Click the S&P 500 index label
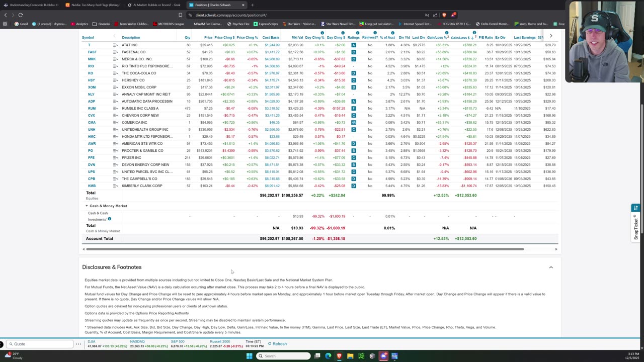Screen dimensions: 644x362 click(x=178, y=341)
